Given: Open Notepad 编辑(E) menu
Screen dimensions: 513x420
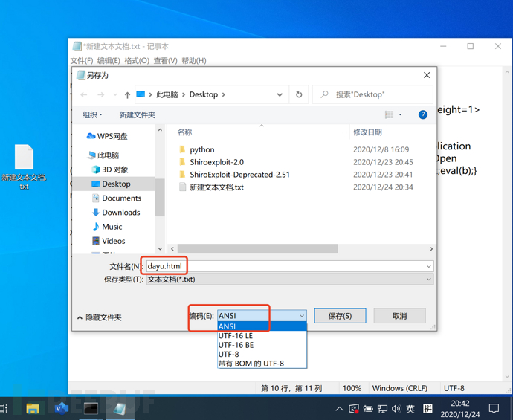Looking at the screenshot, I should pos(109,61).
